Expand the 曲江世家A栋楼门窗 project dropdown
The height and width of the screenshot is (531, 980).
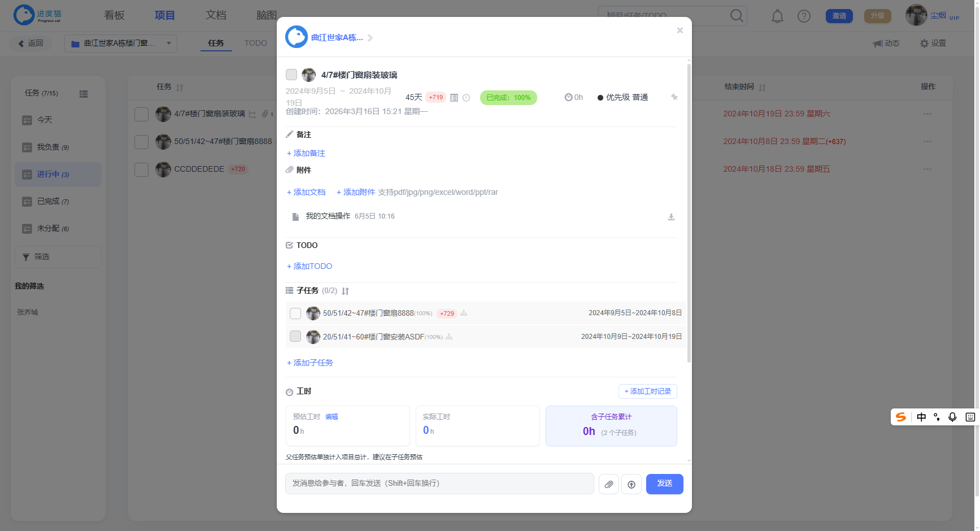[x=121, y=43]
